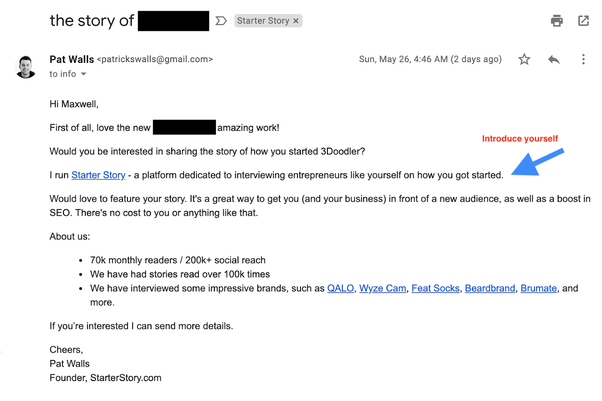This screenshot has width=602, height=401.
Task: Expand the 'to info' recipient details arrow
Action: 84,74
